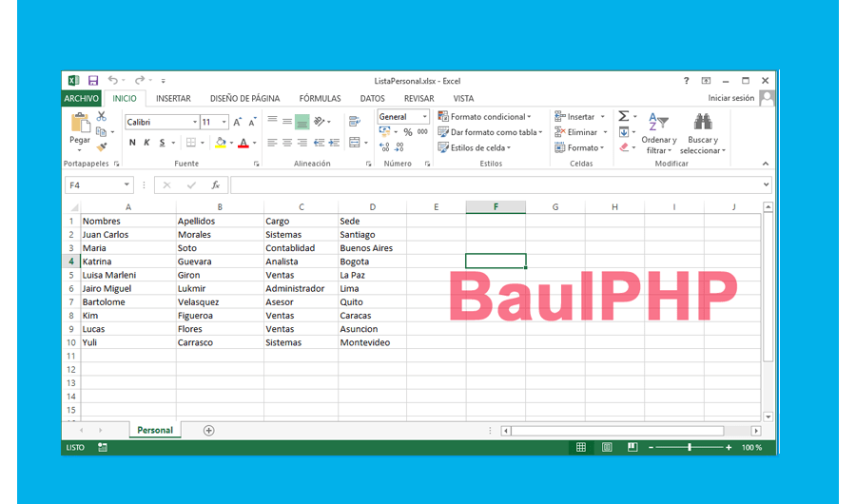Redo the last undone action
Screen dimensions: 856x504
(140, 81)
